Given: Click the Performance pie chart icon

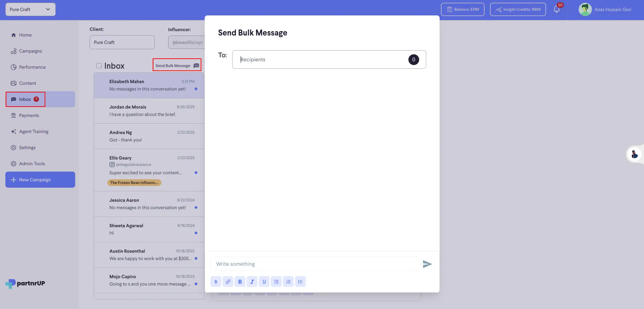Looking at the screenshot, I should (13, 67).
